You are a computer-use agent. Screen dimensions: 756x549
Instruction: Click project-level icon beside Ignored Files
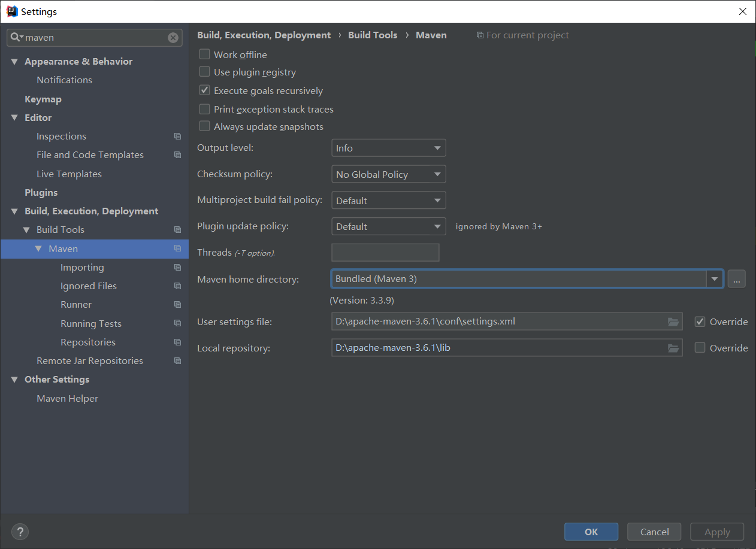click(177, 286)
